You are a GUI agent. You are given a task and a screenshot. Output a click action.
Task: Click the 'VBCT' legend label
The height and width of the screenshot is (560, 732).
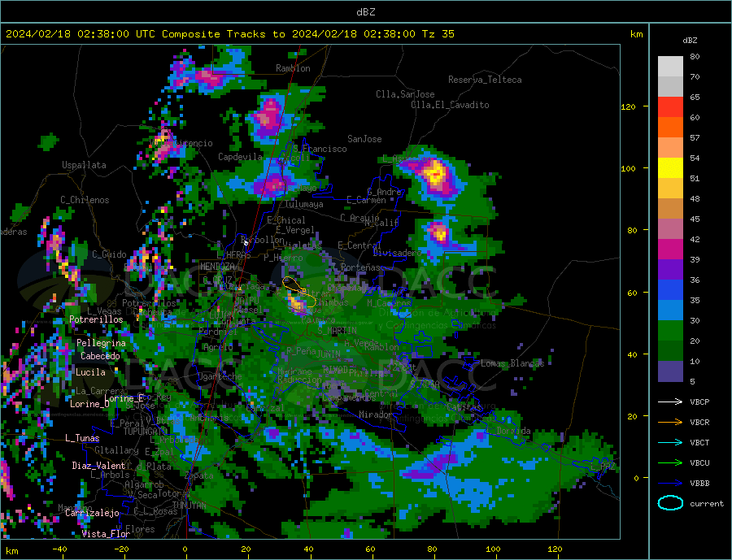coord(699,442)
